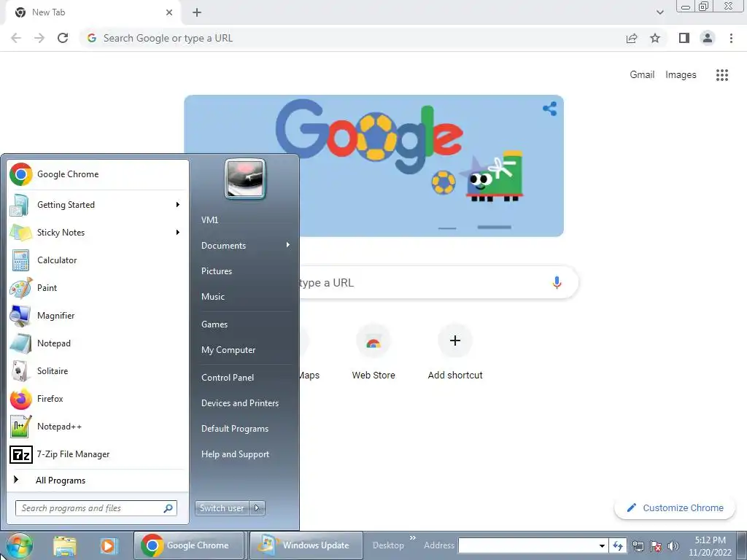The width and height of the screenshot is (747, 560).
Task: Click Chrome address bar
Action: (x=352, y=38)
